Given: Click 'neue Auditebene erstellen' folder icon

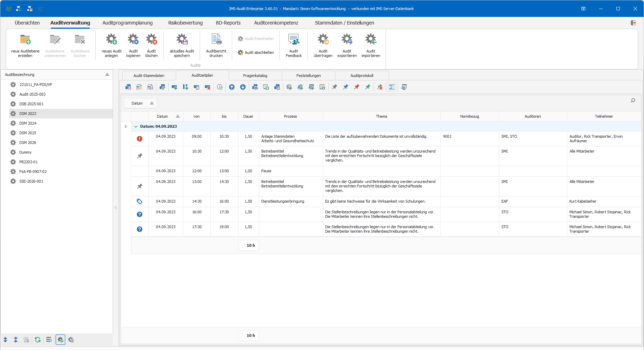Looking at the screenshot, I should (25, 39).
